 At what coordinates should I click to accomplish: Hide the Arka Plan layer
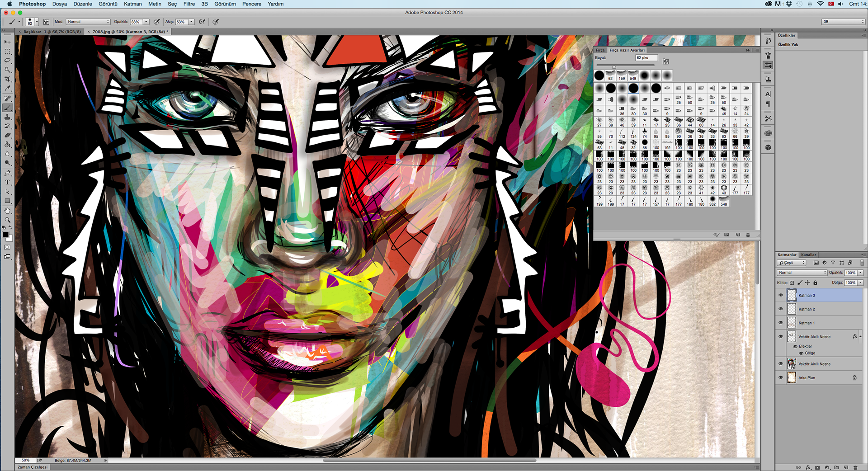coord(780,377)
